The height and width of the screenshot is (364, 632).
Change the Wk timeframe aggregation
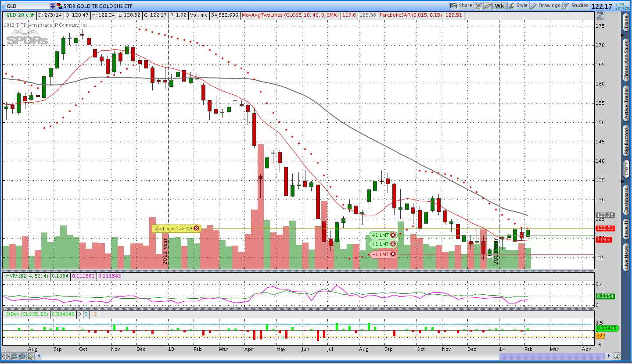pos(499,6)
